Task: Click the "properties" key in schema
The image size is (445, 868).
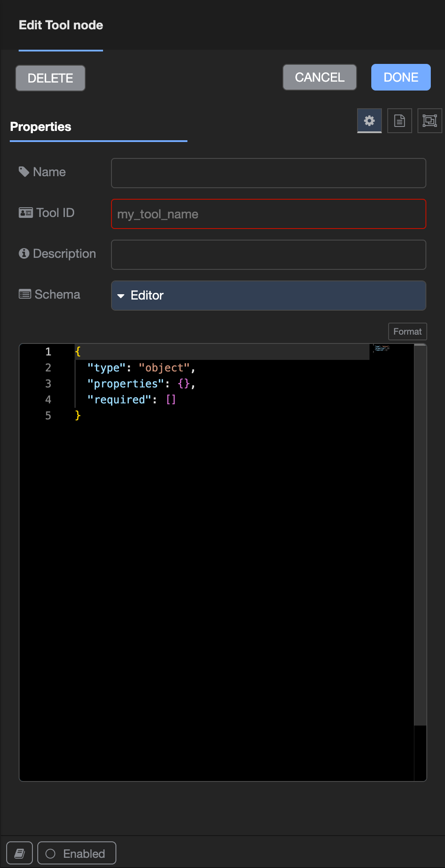Action: (126, 384)
